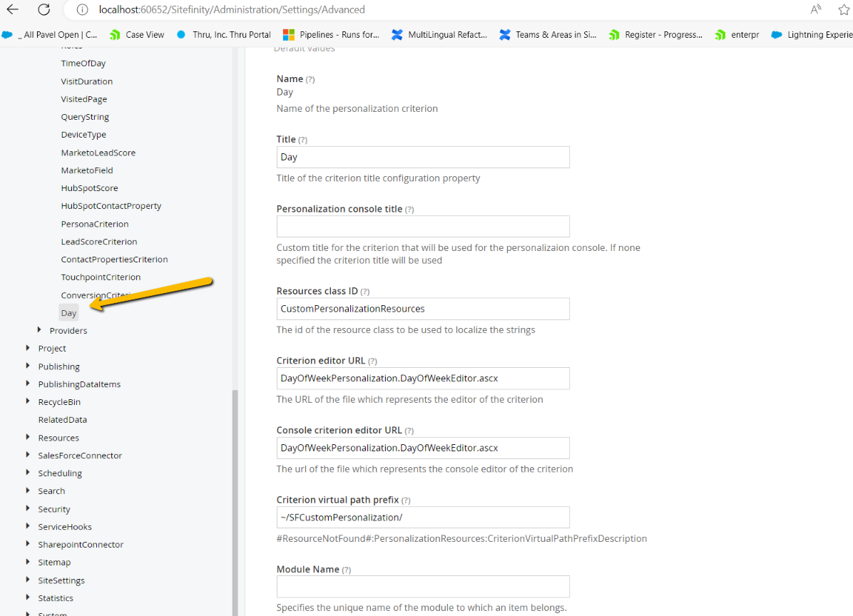Click the Criterion virtual path prefix input

click(423, 517)
